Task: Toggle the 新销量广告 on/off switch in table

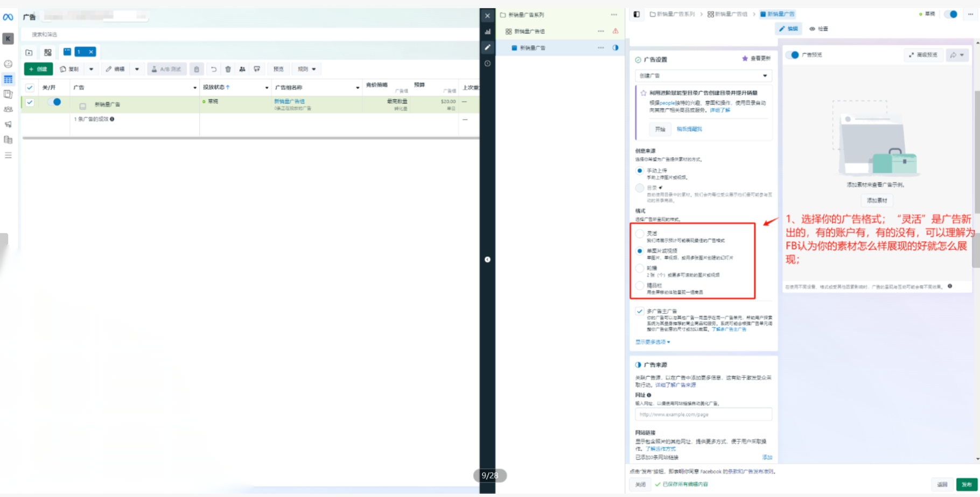Action: point(54,102)
